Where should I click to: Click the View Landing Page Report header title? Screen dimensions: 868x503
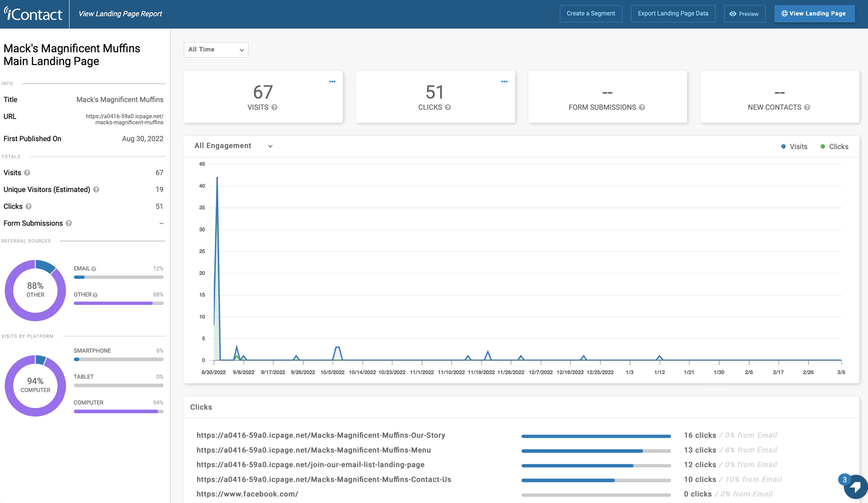click(120, 14)
